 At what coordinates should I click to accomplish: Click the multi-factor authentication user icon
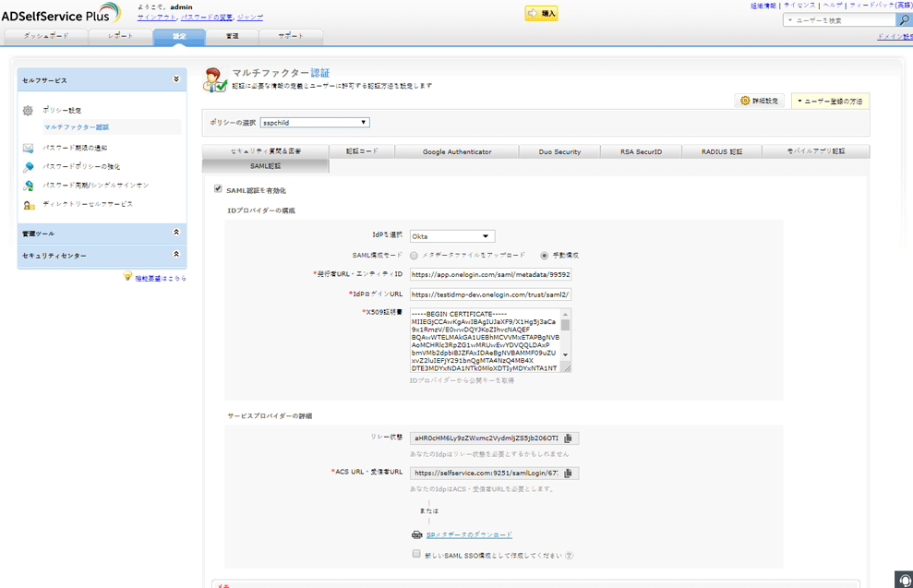[x=215, y=80]
